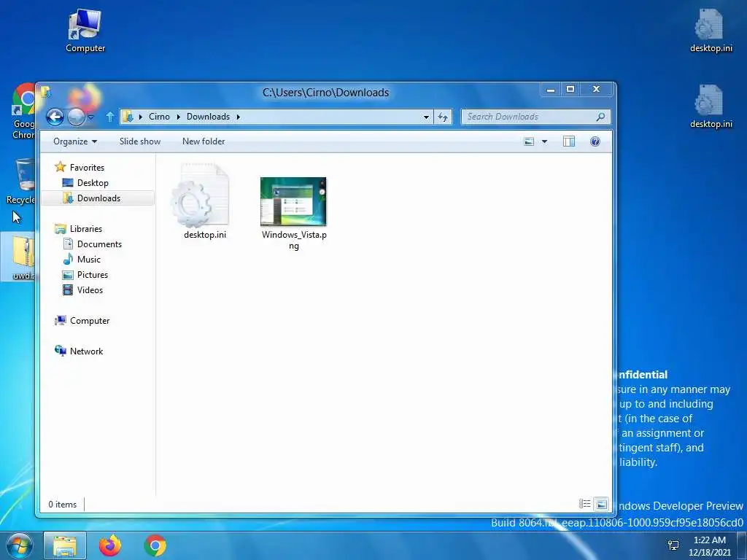
Task: Select Network in navigation pane
Action: (86, 351)
